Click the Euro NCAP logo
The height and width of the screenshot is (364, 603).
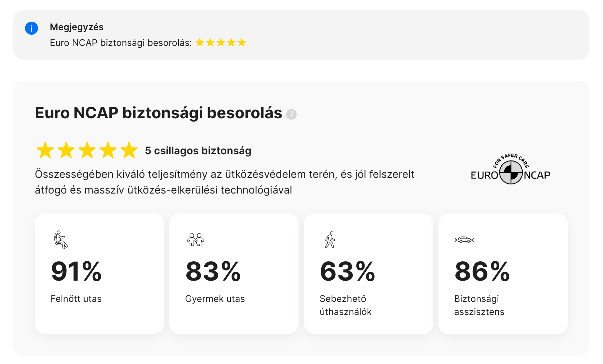tap(511, 169)
